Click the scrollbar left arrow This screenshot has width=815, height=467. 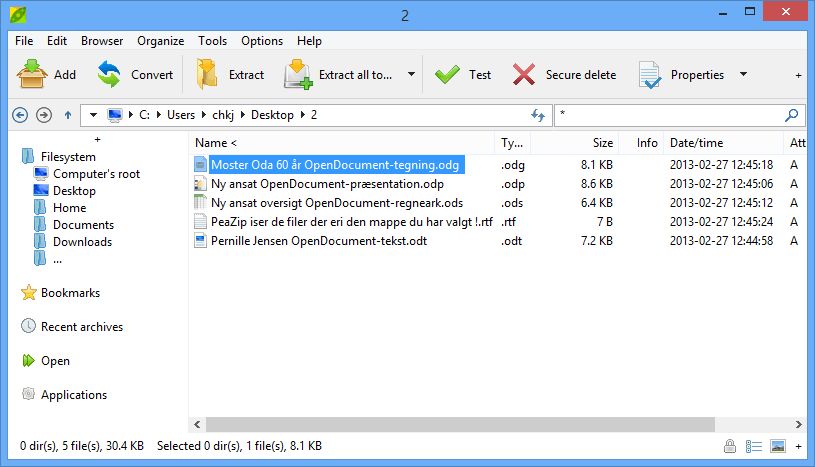[197, 424]
